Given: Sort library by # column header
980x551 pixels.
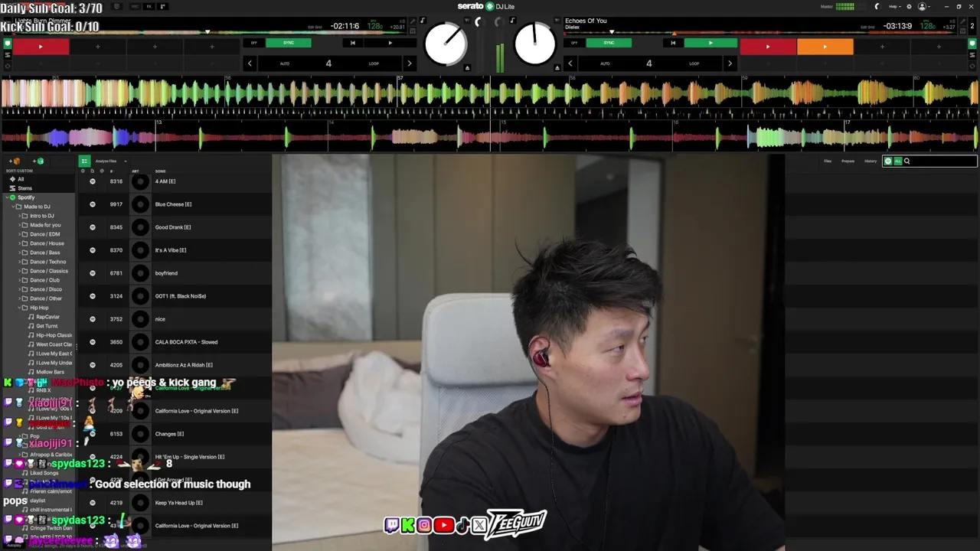Looking at the screenshot, I should 112,171.
